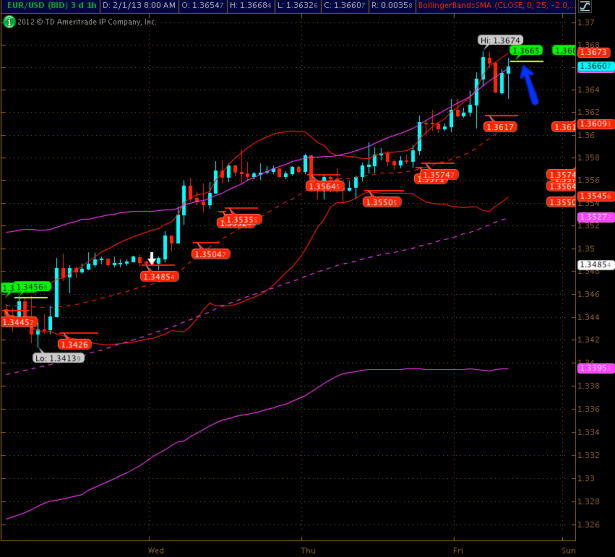This screenshot has height=557, width=615.
Task: Click the white down arrow marker
Action: point(151,257)
